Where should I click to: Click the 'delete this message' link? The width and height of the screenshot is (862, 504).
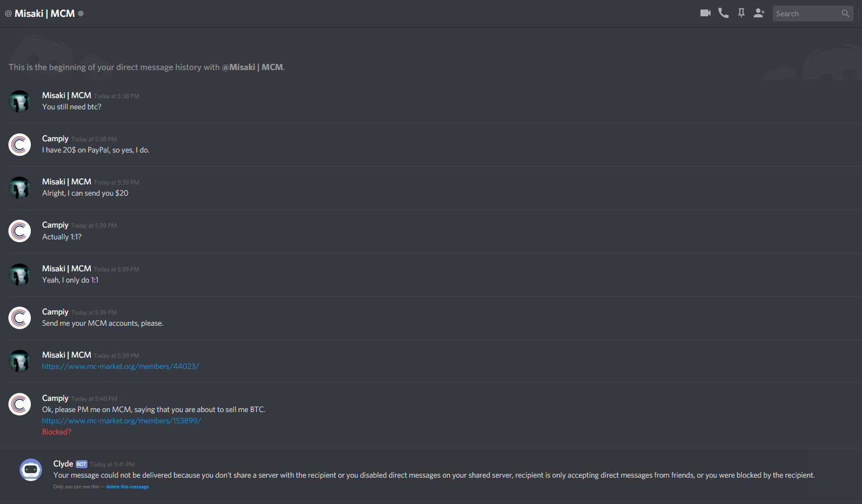point(127,487)
